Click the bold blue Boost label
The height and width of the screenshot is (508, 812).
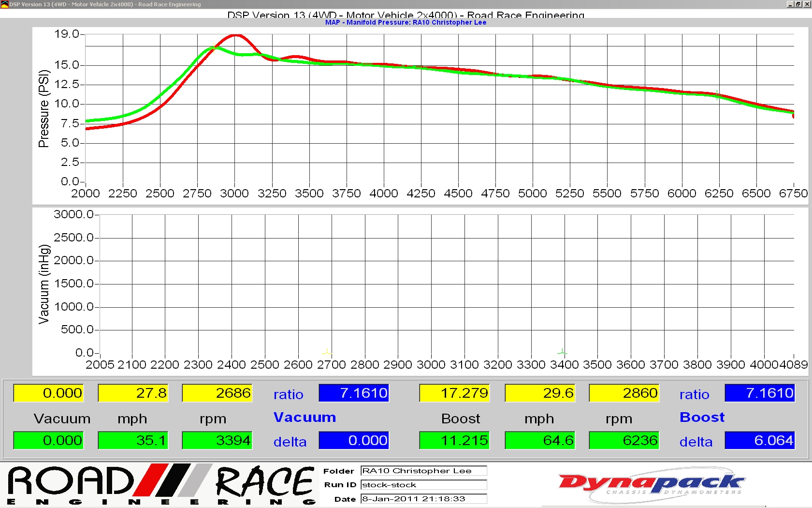702,417
